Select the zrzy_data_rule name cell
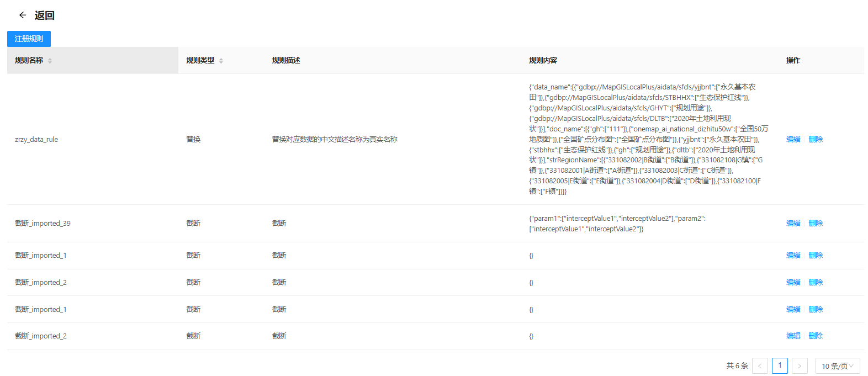868x376 pixels. [x=36, y=140]
